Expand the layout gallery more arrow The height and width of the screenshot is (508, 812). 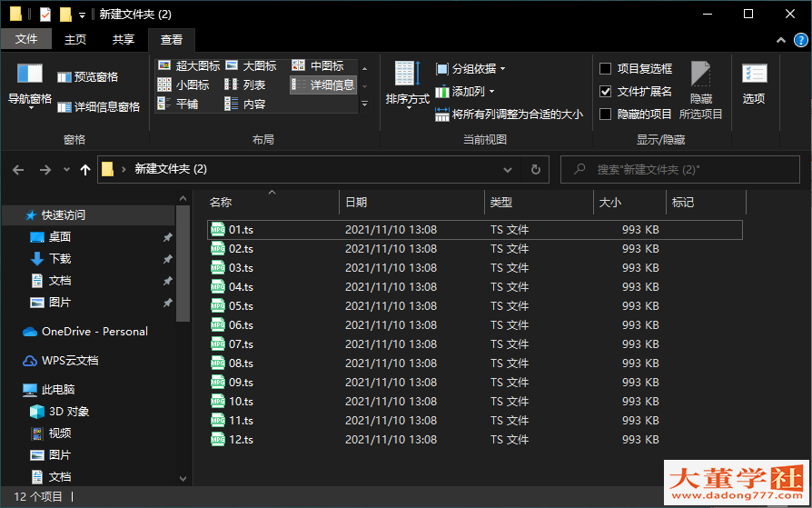click(x=364, y=104)
